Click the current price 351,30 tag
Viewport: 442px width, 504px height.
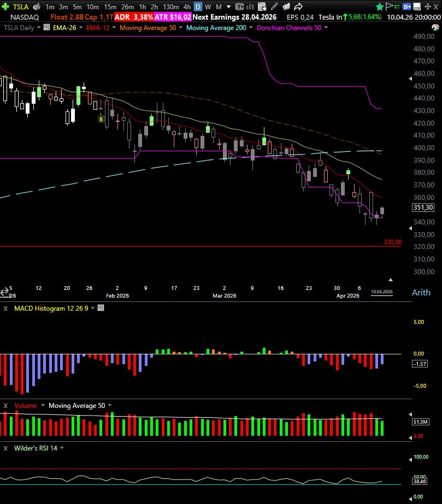click(x=423, y=207)
